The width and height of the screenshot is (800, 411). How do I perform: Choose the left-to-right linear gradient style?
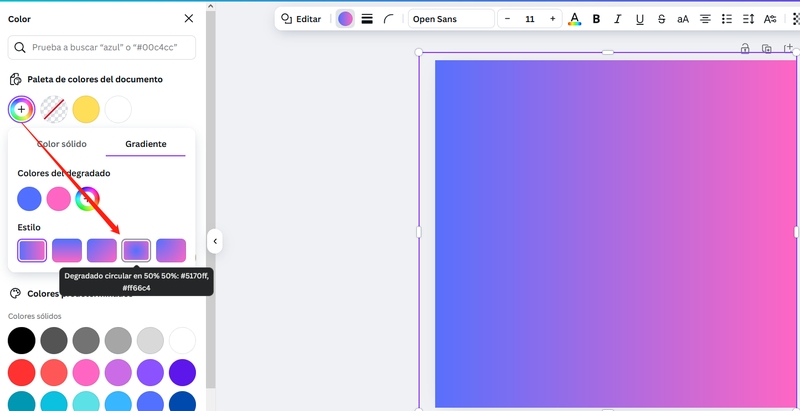pos(32,250)
